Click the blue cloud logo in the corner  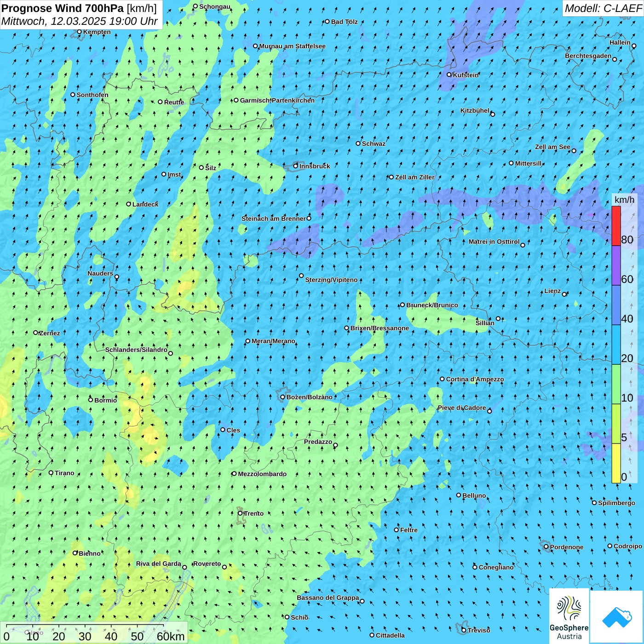tap(616, 617)
